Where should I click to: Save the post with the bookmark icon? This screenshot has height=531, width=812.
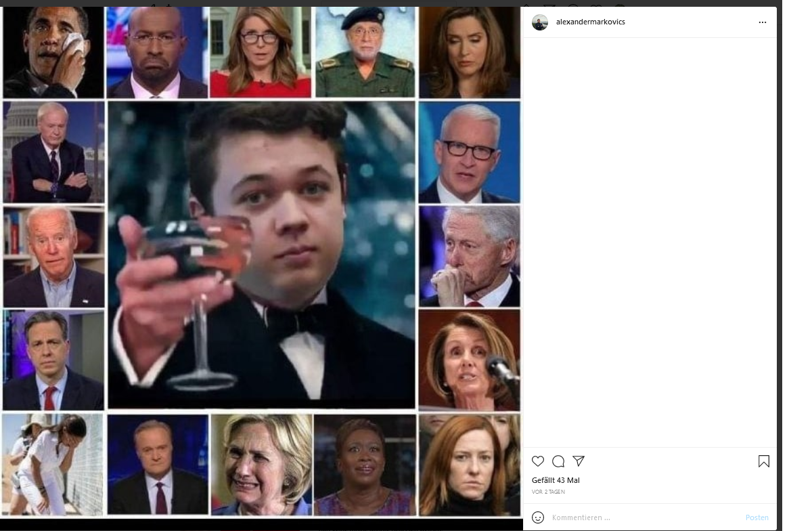pyautogui.click(x=764, y=461)
